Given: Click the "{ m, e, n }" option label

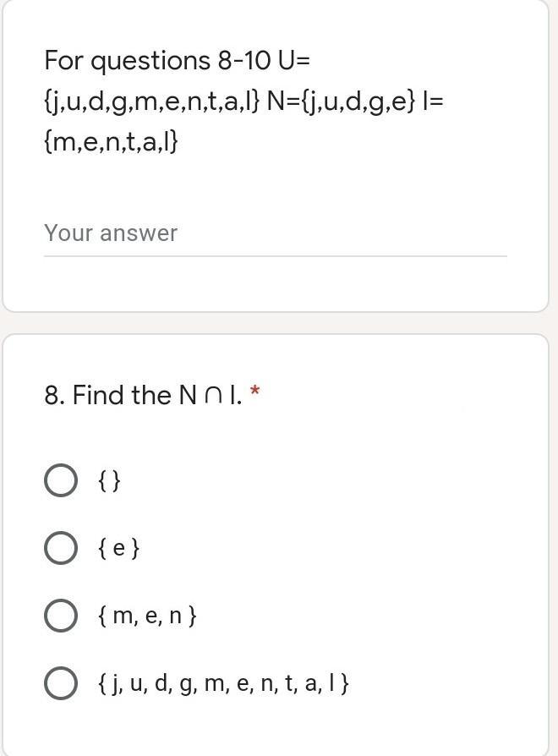Looking at the screenshot, I should pos(147,615).
